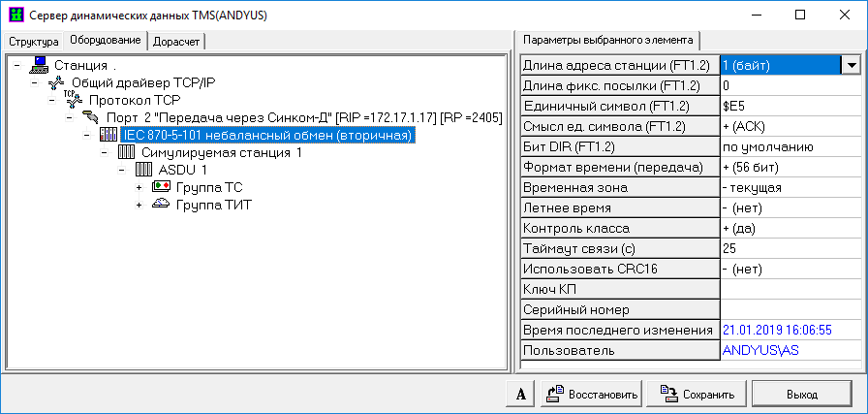Expand the Группа ТС tree node
The height and width of the screenshot is (414, 868).
[x=139, y=188]
